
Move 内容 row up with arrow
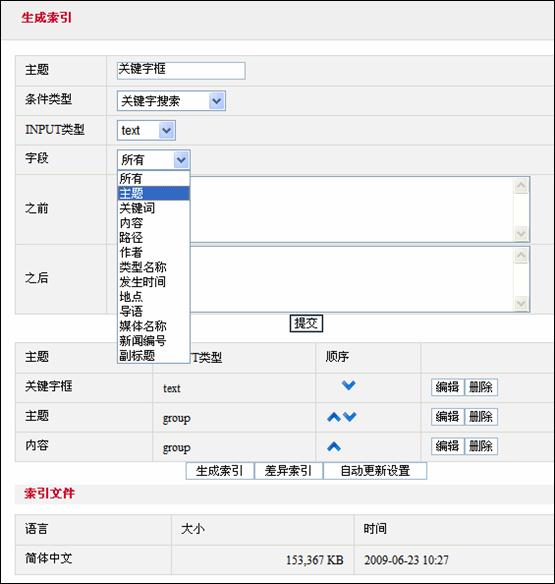[334, 446]
